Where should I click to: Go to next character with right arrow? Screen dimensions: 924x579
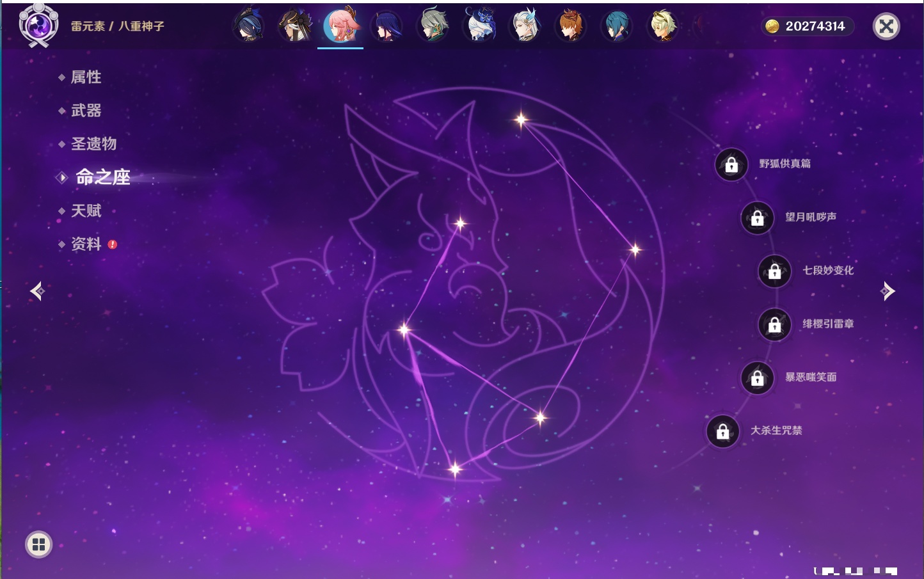pos(887,291)
